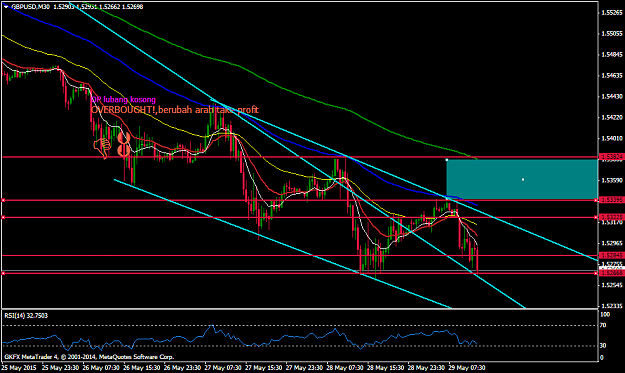Click the '27 May 23:30' time label
Viewport: 625px width, 373px height.
tap(304, 367)
